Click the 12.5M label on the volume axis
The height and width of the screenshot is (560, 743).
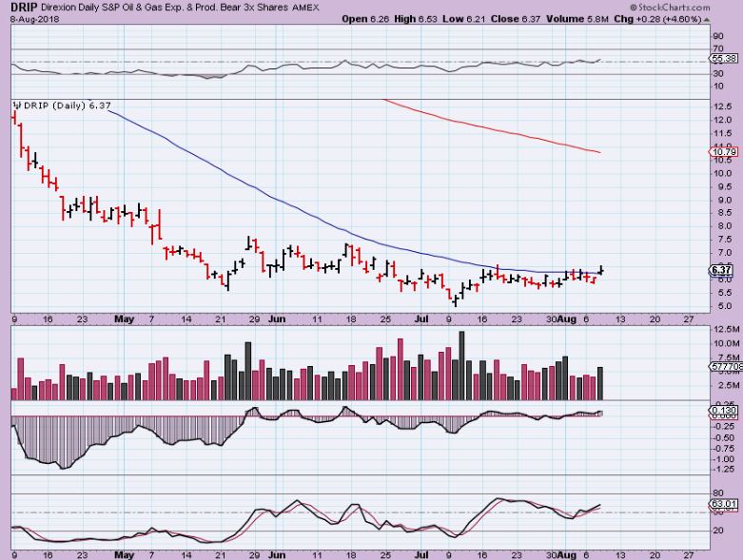727,329
